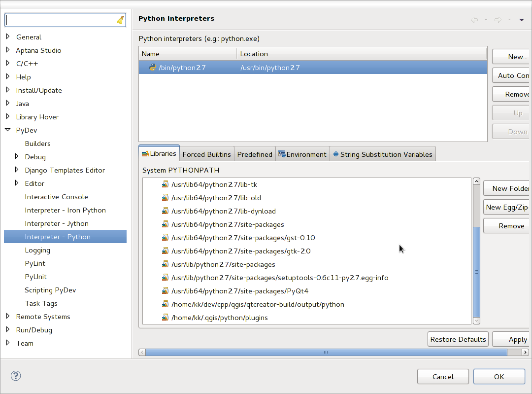The width and height of the screenshot is (532, 394).
Task: Click the Restore Defaults button
Action: [458, 339]
